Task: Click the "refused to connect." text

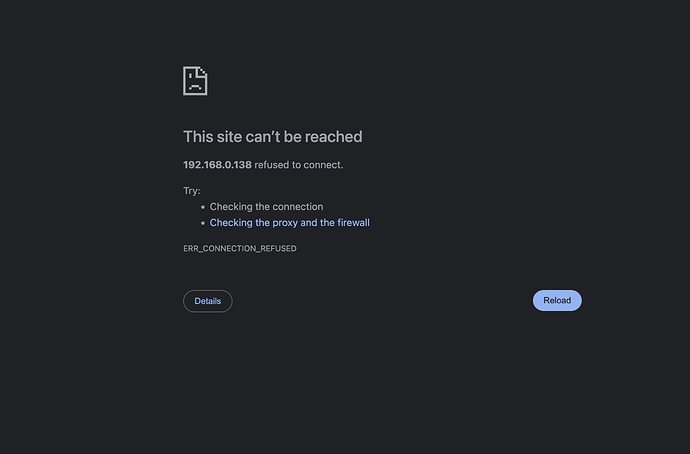Action: click(299, 165)
